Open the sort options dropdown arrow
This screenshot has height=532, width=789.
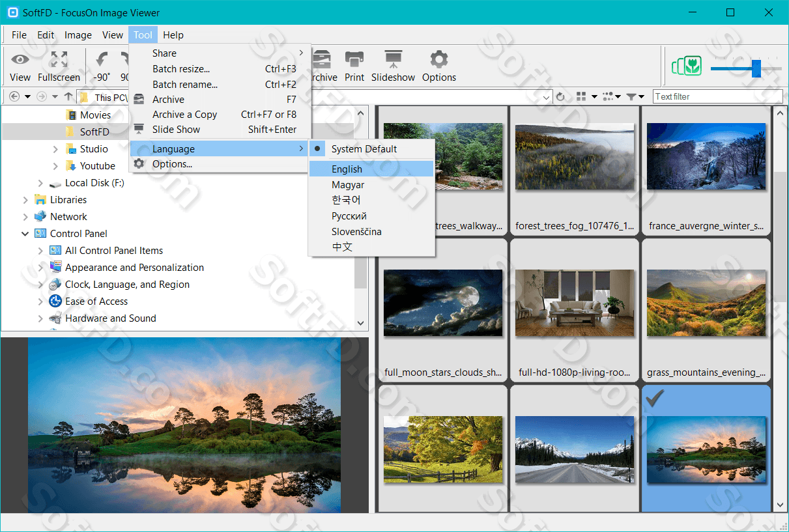click(x=618, y=96)
